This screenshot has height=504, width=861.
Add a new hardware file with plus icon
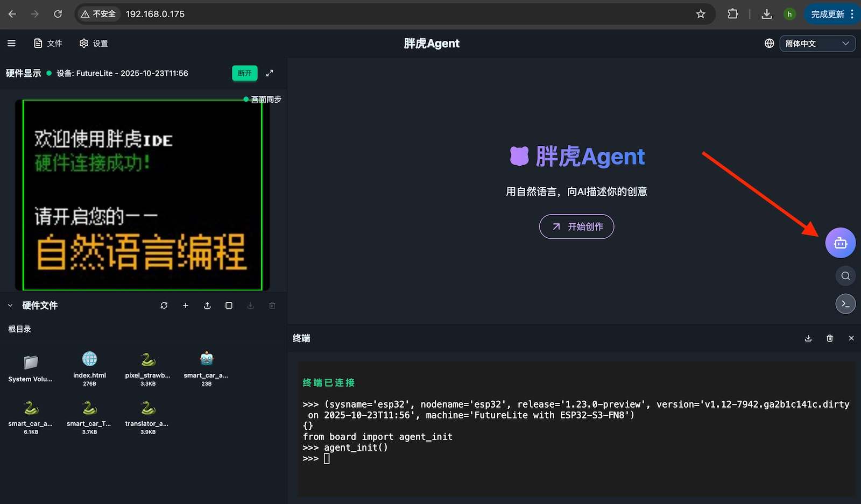tap(186, 305)
